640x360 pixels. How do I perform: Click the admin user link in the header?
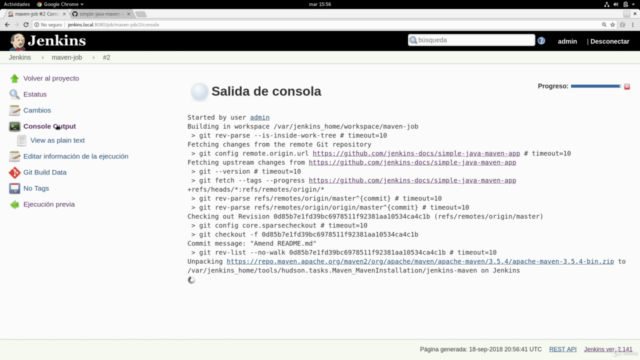coord(567,41)
